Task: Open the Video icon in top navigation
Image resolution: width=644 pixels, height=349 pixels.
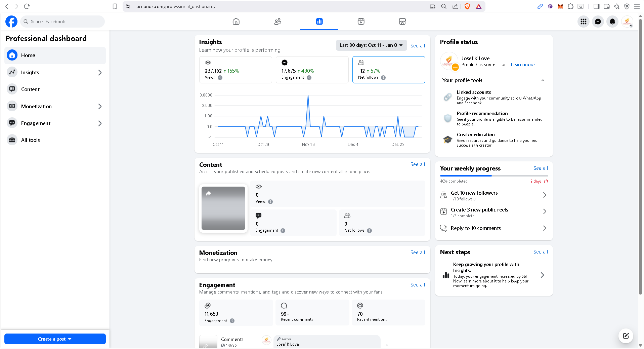Action: click(361, 22)
